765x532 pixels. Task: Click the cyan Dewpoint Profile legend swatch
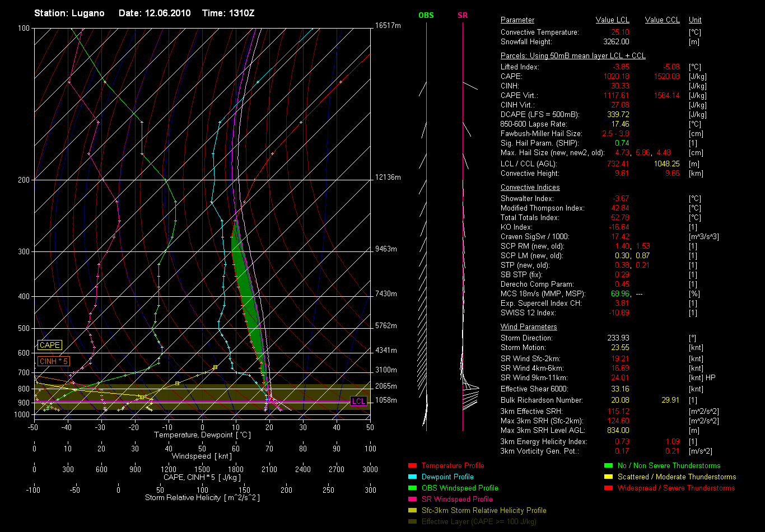click(412, 477)
